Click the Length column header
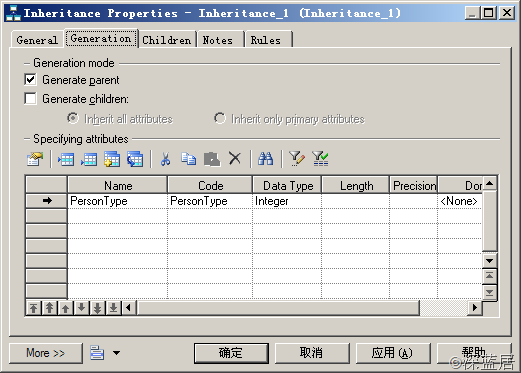Screen dimensions: 521x373 tap(356, 185)
